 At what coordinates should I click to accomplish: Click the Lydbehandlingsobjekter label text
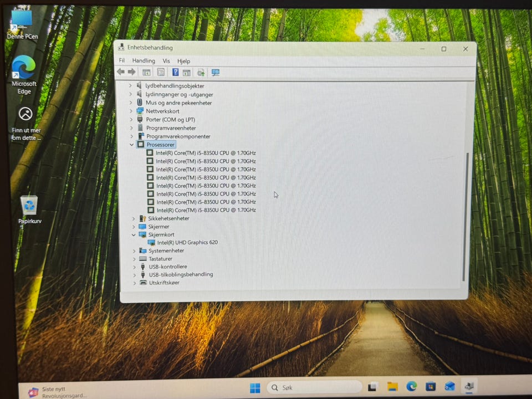coord(175,86)
